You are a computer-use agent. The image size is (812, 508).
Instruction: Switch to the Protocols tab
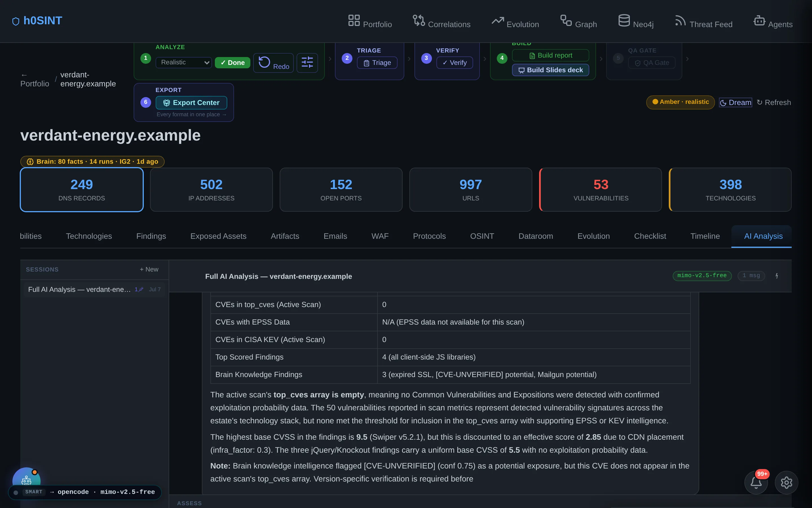click(429, 236)
